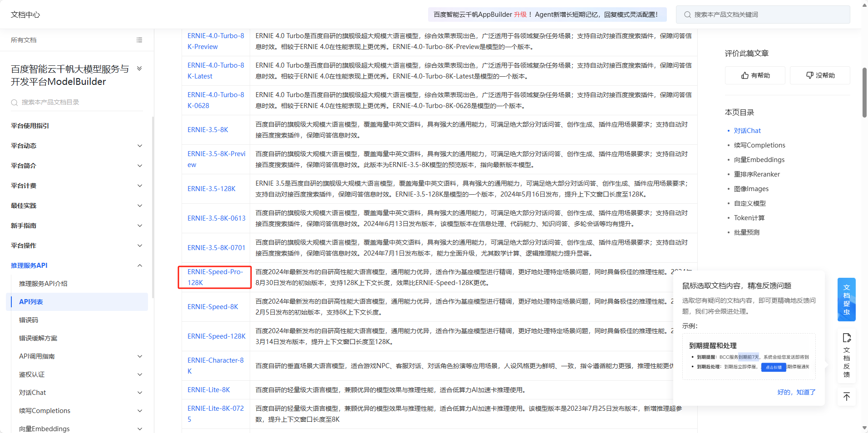Open 平台使用指引 in sidebar
The height and width of the screenshot is (433, 868).
coord(30,126)
